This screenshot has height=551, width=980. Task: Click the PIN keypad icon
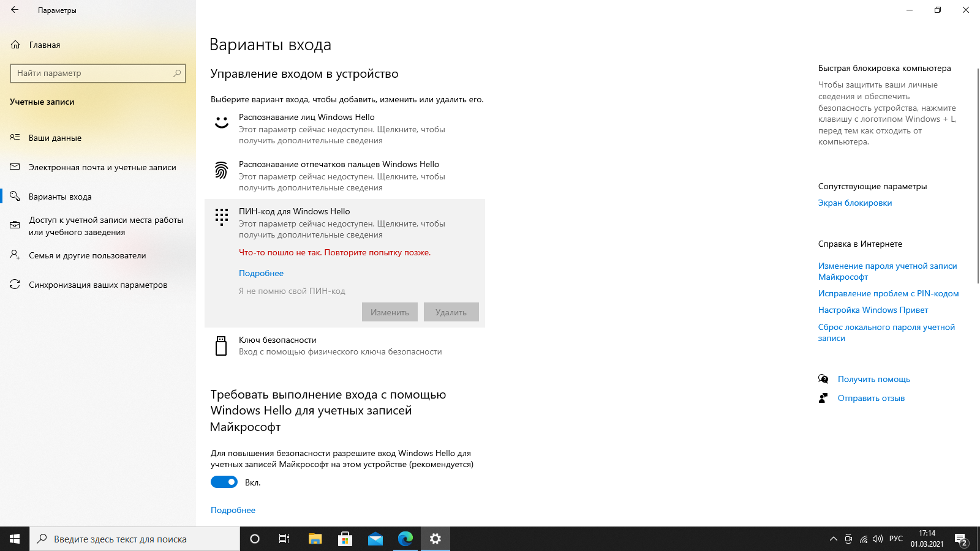click(x=222, y=217)
